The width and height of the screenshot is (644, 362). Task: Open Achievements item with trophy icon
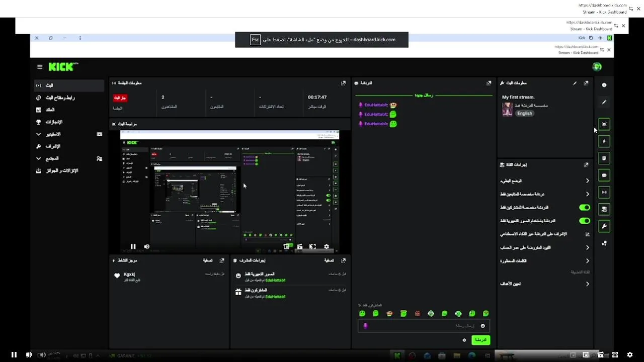coord(69,122)
